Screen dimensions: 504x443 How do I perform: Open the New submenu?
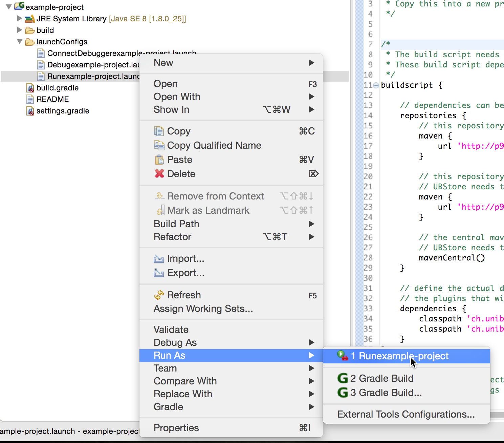[231, 63]
